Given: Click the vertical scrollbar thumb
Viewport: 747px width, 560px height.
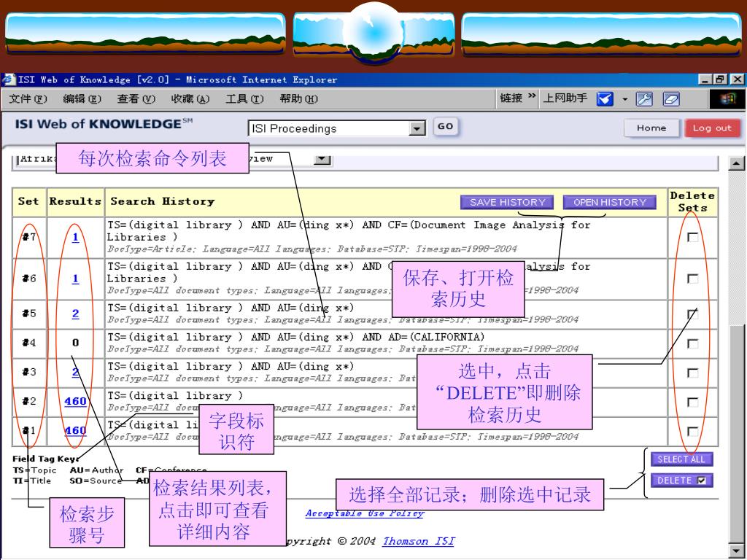Looking at the screenshot, I should [737, 435].
